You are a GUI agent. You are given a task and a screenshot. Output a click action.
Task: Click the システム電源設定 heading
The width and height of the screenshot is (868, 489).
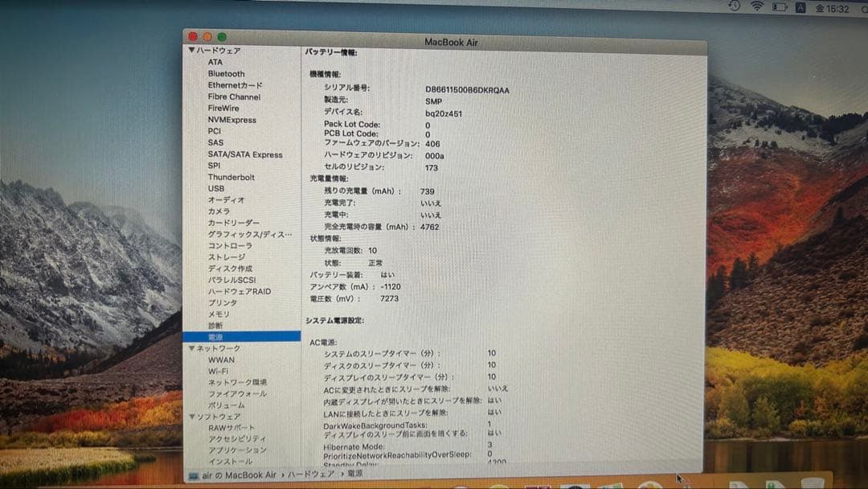[x=334, y=321]
